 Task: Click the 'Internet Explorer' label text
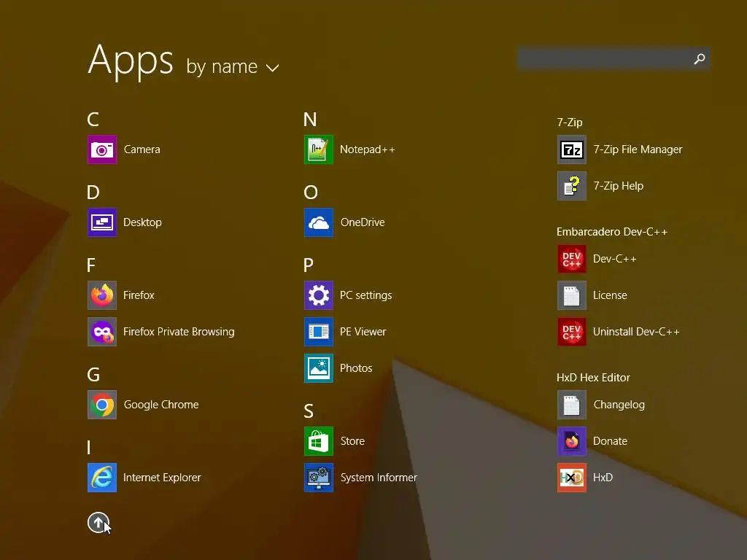[162, 478]
